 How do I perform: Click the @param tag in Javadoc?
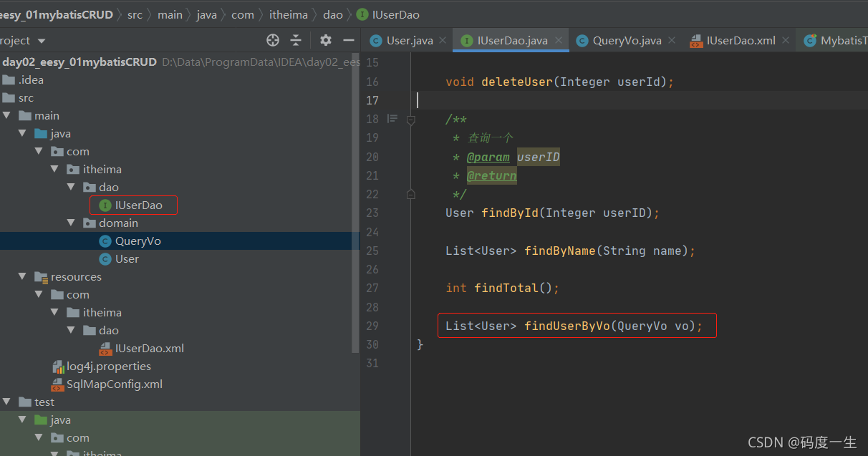click(488, 157)
